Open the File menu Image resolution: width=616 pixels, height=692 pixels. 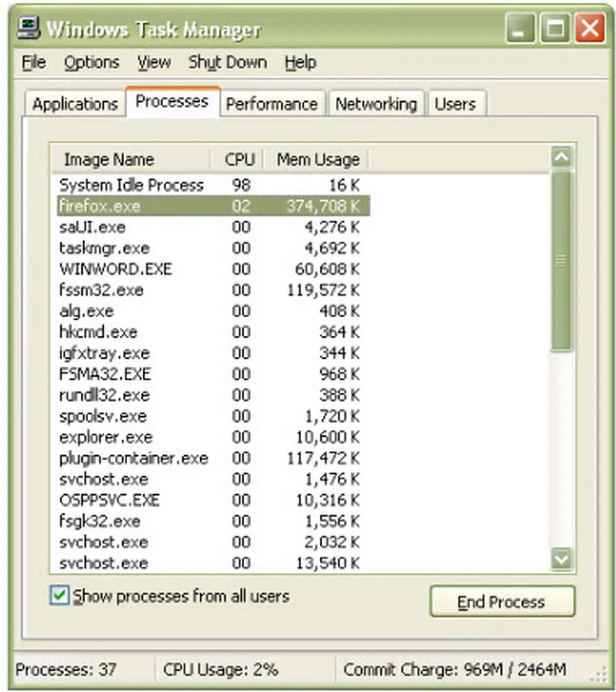pos(34,63)
